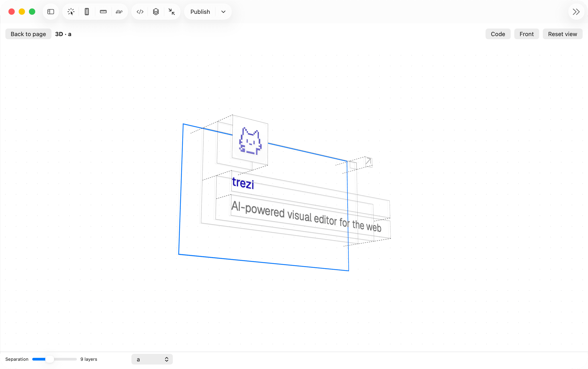Click the Code button
The height and width of the screenshot is (369, 588).
[x=498, y=34]
